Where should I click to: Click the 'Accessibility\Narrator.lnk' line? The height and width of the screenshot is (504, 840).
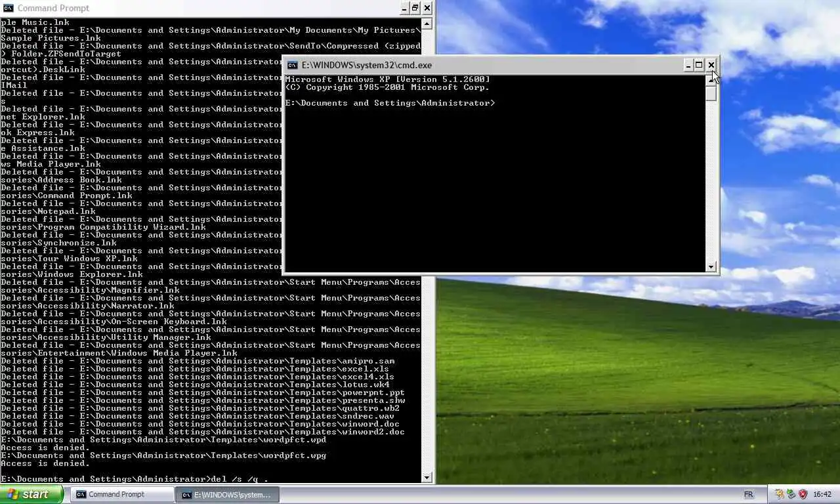87,306
